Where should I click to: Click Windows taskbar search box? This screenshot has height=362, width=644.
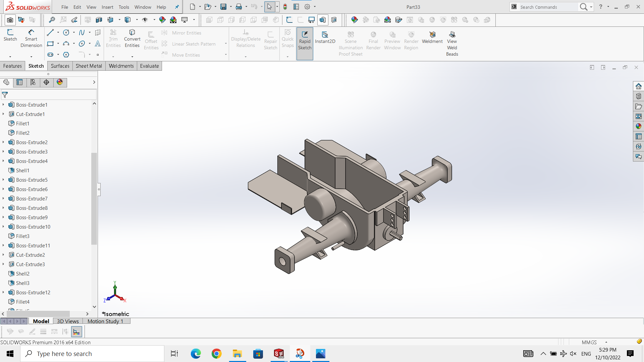pos(92,354)
